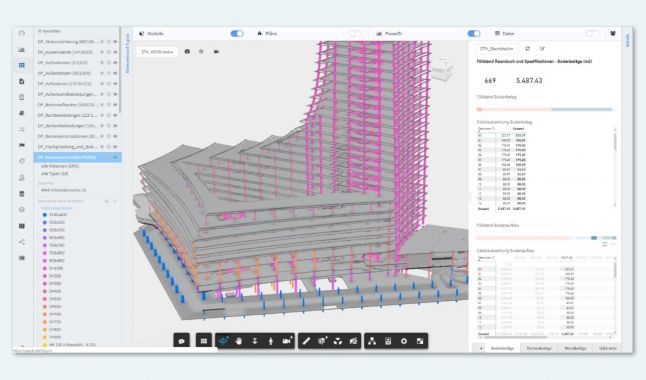
Task: Open the ETH_Raumbuch report dropdown
Action: pyautogui.click(x=497, y=49)
